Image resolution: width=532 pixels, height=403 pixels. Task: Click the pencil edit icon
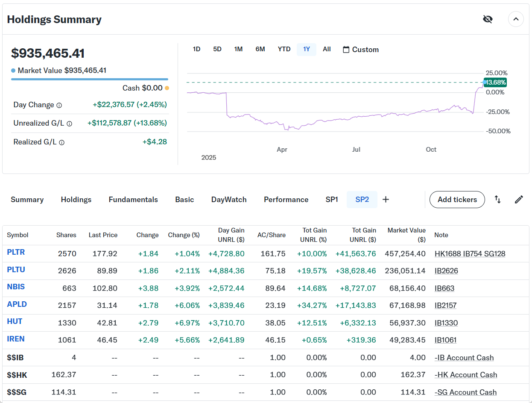[519, 200]
